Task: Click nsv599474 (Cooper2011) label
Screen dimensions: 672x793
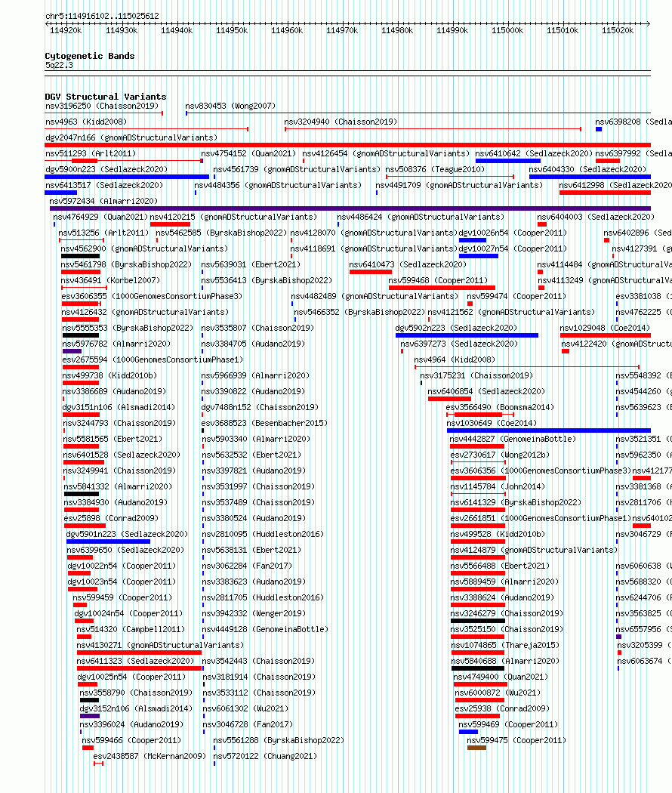Action: pos(516,296)
